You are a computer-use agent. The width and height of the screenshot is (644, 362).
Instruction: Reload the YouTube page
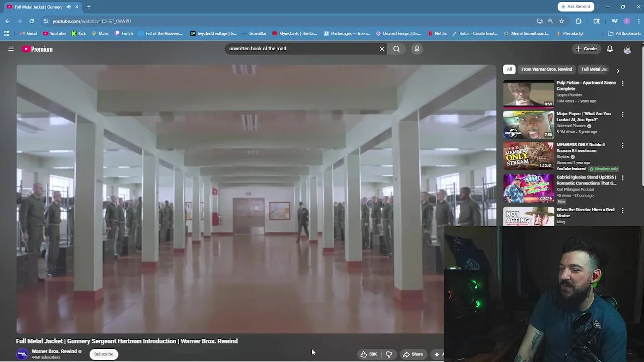(32, 21)
